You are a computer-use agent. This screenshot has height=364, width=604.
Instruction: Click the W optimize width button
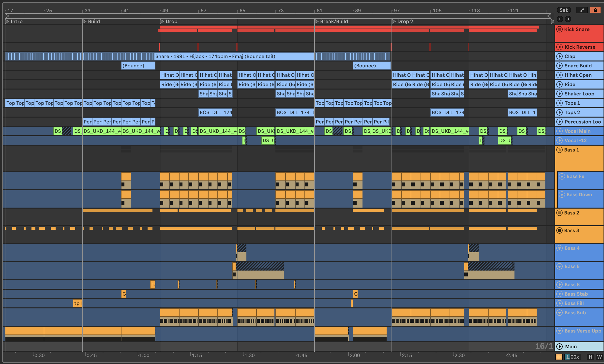click(599, 357)
